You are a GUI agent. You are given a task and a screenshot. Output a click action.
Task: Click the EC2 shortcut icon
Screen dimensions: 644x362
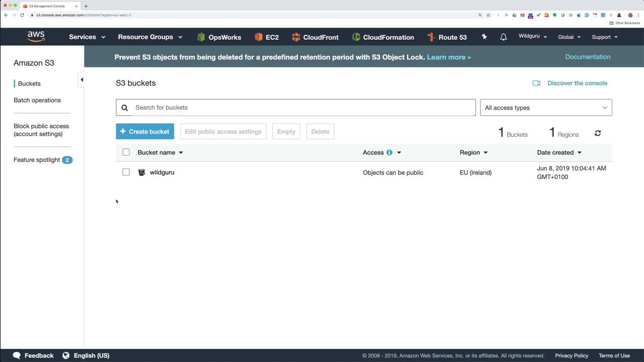pos(259,37)
